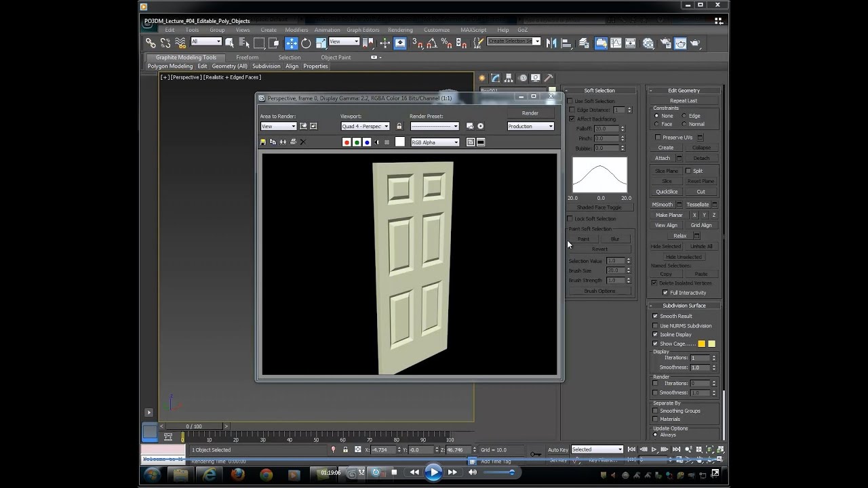The height and width of the screenshot is (488, 868).
Task: Click the white color swatch in render window
Action: (400, 142)
